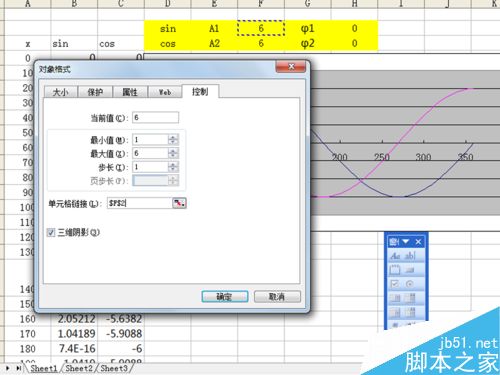
Task: Select the Combo Box control in Forms toolbar
Action: point(410,298)
